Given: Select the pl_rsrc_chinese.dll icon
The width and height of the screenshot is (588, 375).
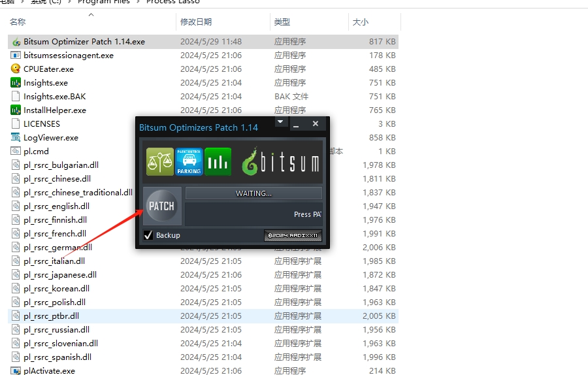Looking at the screenshot, I should click(16, 179).
